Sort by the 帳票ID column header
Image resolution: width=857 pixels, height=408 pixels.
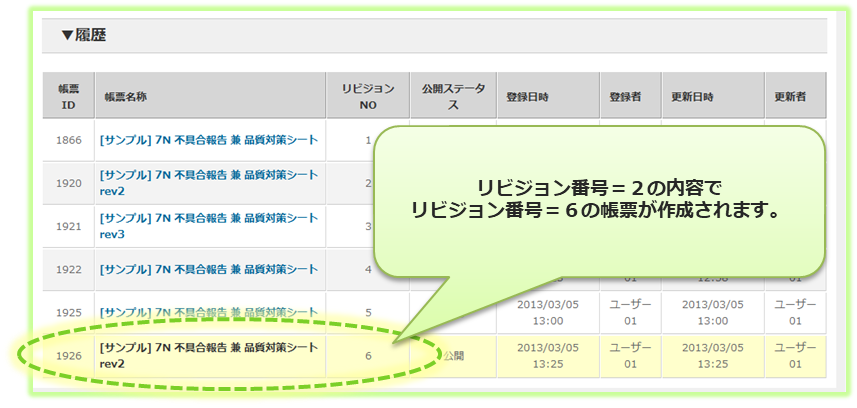click(68, 97)
